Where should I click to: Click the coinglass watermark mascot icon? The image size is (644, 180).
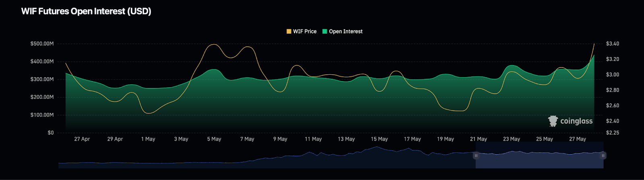553,121
